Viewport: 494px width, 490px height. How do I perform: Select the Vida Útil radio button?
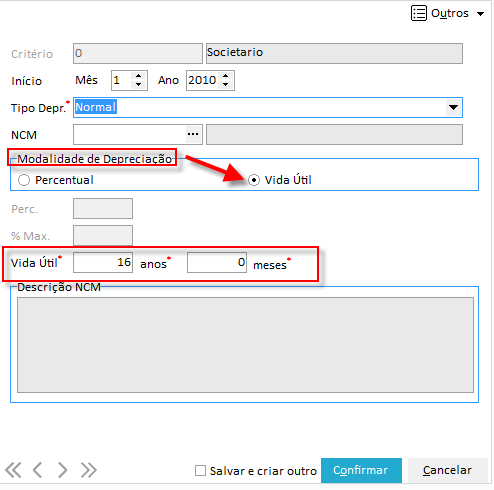click(x=254, y=180)
